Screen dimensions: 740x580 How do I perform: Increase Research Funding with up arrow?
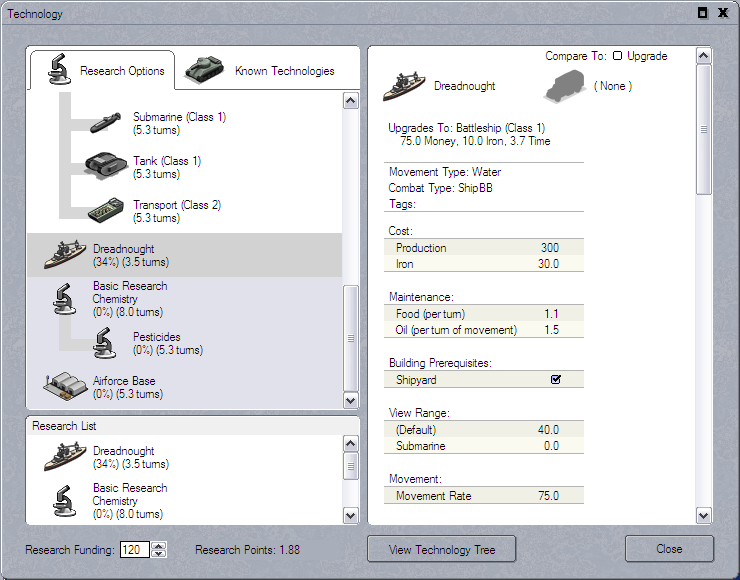[x=160, y=545]
